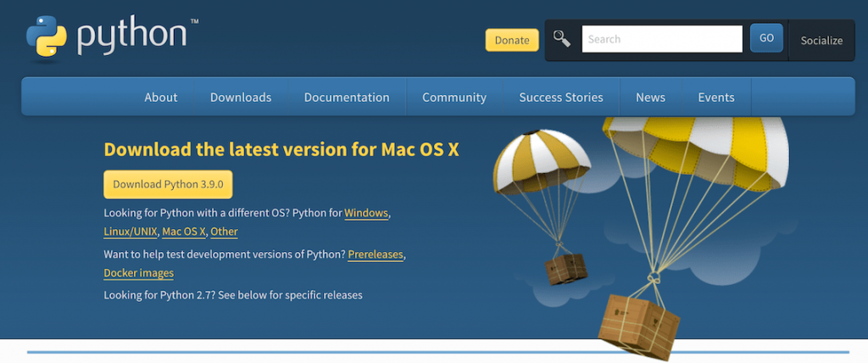This screenshot has width=868, height=363.
Task: Open the Events nav item
Action: (716, 98)
